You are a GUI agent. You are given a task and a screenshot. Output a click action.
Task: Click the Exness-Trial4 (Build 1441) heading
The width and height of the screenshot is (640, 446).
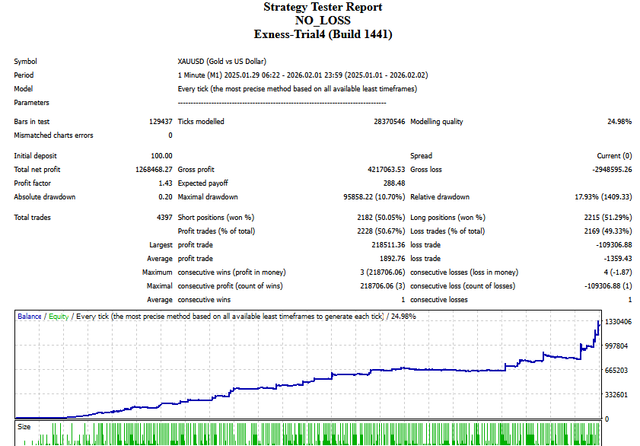point(320,34)
